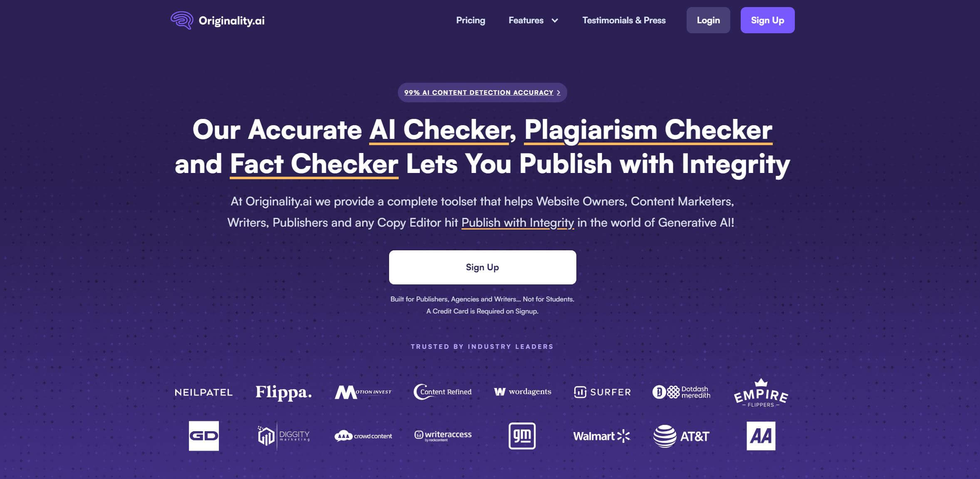
Task: Open the Testimonials & Press page
Action: pyautogui.click(x=624, y=20)
